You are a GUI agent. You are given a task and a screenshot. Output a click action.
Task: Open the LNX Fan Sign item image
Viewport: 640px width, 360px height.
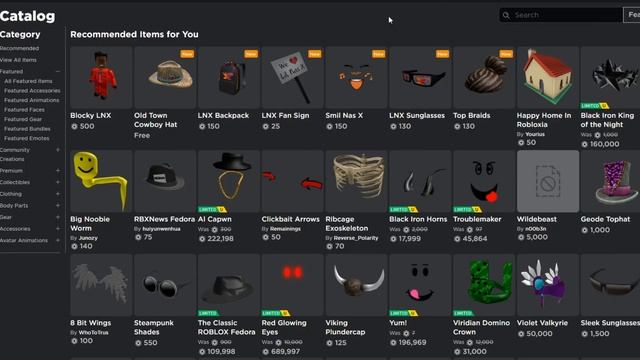pos(292,77)
